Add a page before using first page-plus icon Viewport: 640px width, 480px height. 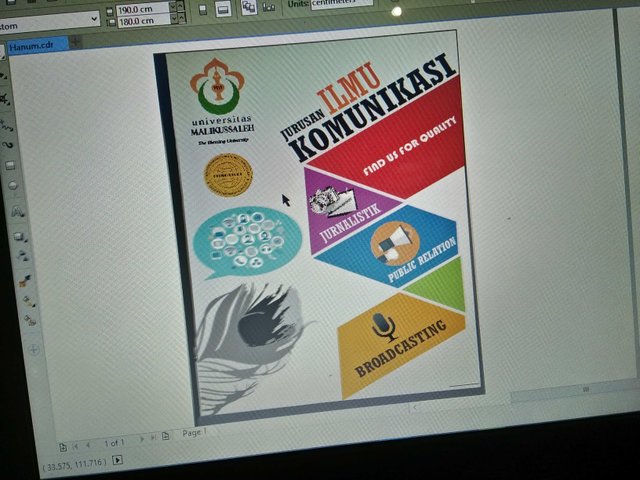pos(63,447)
